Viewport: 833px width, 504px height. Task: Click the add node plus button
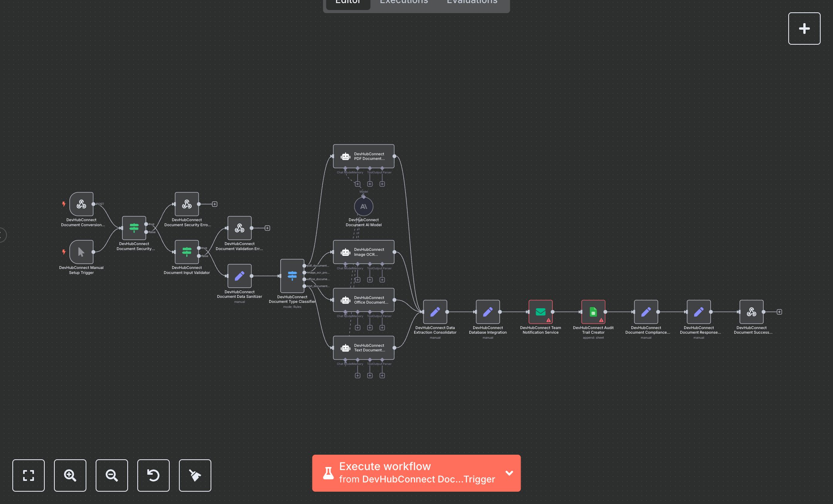[804, 29]
